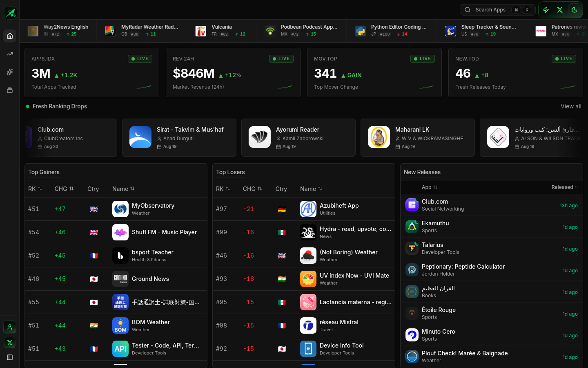588x368 pixels.
Task: Click the bsport Teacher app icon
Action: pyautogui.click(x=120, y=256)
